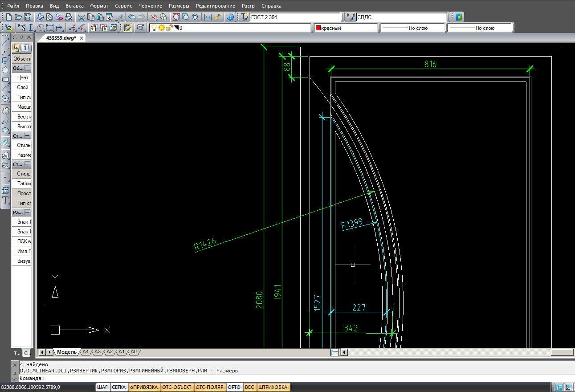Close the properties panel
Screen dimensions: 575x392
pos(29,37)
